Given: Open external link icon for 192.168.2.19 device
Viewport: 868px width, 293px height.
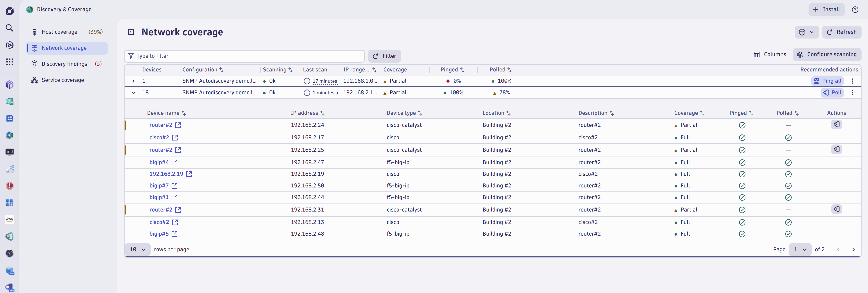Looking at the screenshot, I should click(189, 174).
